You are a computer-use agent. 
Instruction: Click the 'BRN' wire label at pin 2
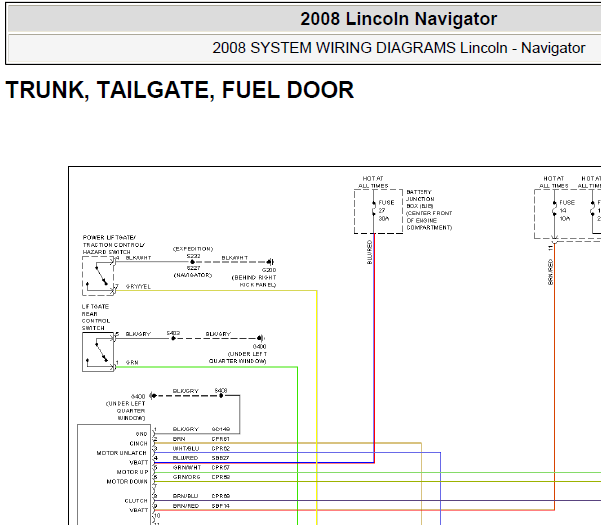pyautogui.click(x=179, y=439)
